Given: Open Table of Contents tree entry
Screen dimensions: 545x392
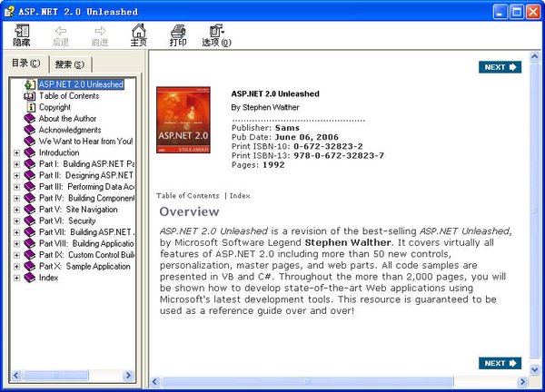Looking at the screenshot, I should point(69,96).
